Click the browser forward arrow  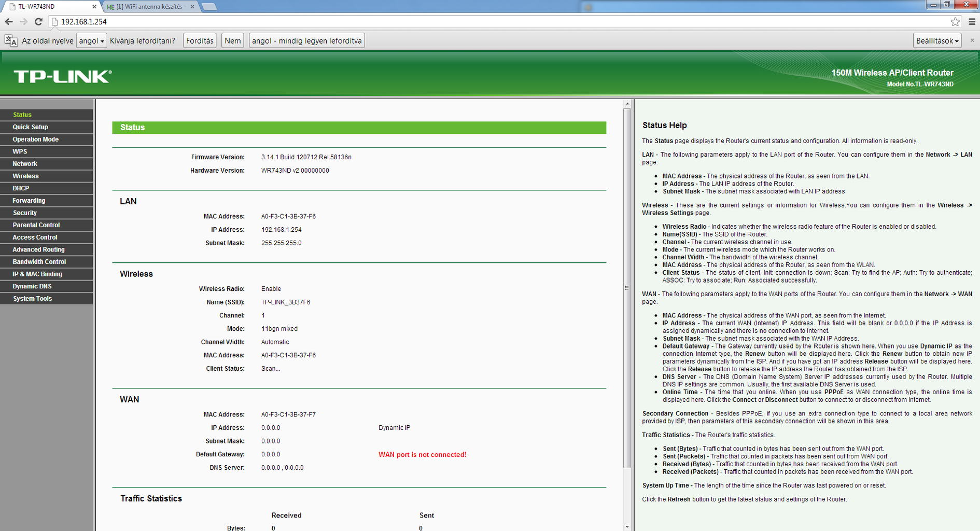tap(23, 22)
